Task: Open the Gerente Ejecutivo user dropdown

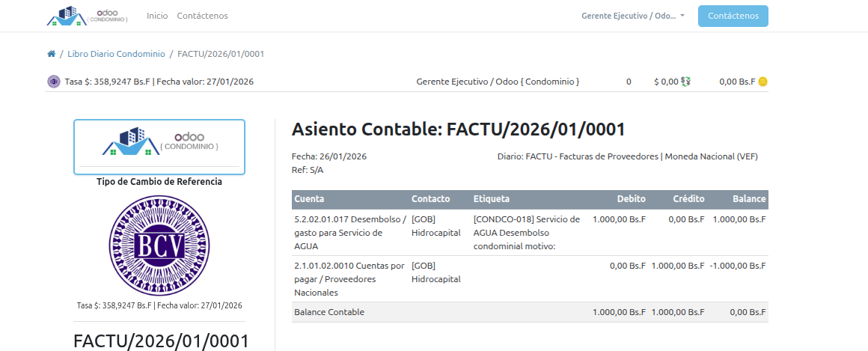Action: coord(632,16)
